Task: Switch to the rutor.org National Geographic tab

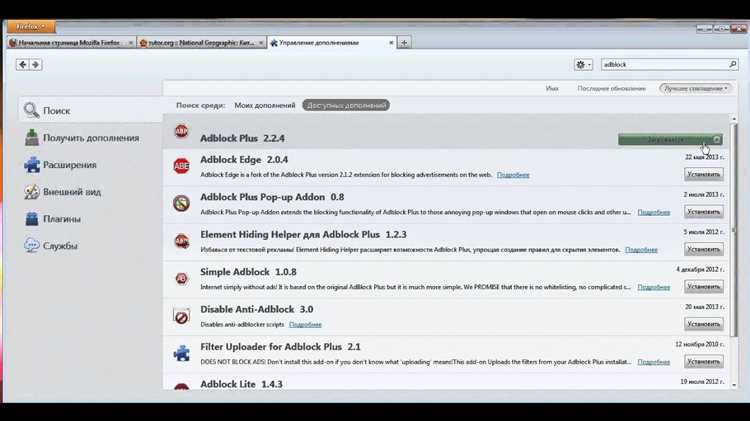Action: tap(201, 43)
